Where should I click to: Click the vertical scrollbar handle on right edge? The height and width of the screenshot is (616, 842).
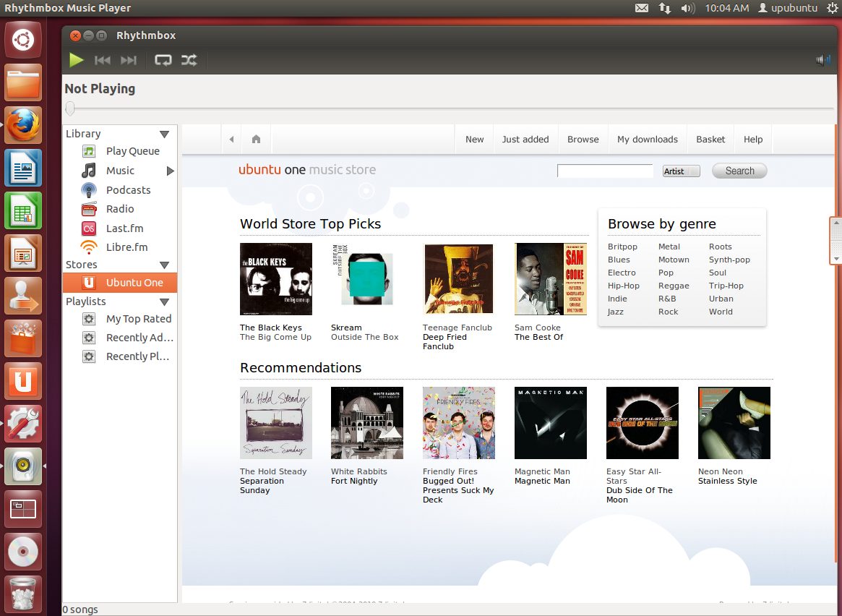click(835, 241)
